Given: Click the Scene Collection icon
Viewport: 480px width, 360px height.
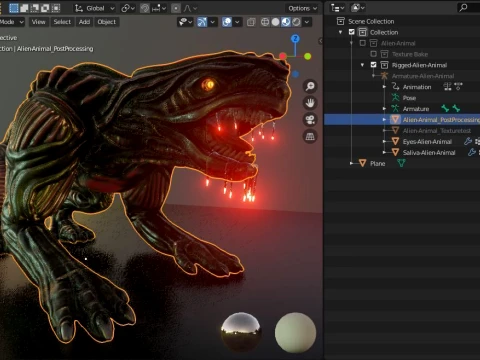Looking at the screenshot, I should [x=340, y=21].
